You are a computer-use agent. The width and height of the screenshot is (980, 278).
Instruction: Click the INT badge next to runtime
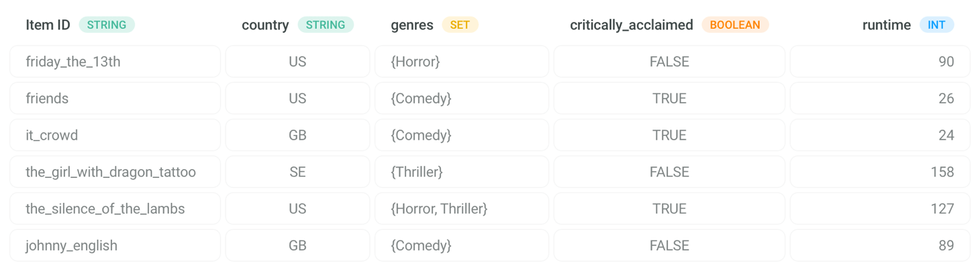click(936, 25)
